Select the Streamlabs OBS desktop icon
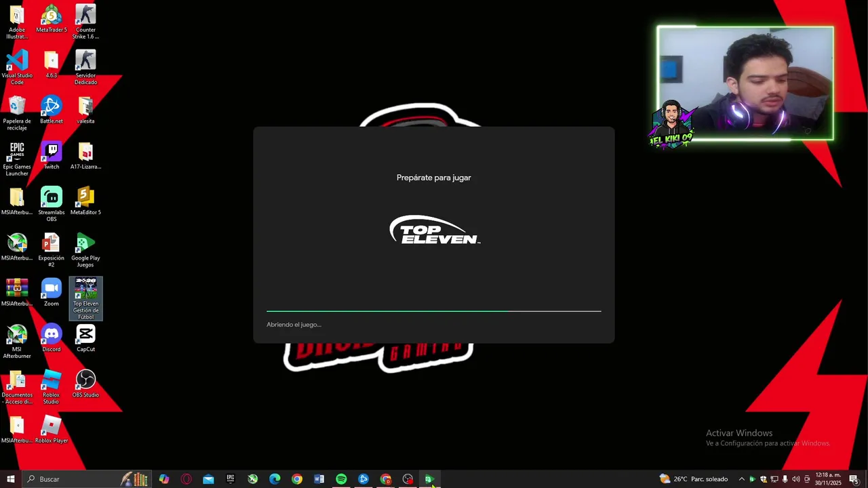868x488 pixels. pos(52,204)
